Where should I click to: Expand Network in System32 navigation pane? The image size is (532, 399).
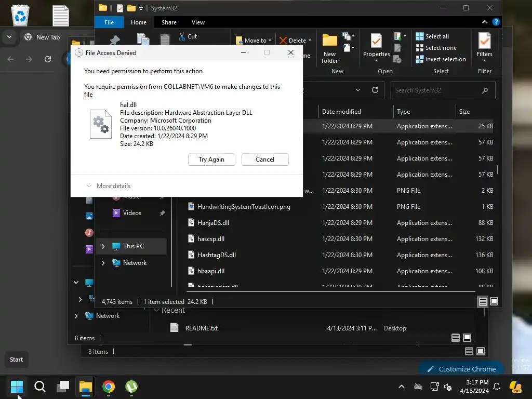click(x=103, y=263)
